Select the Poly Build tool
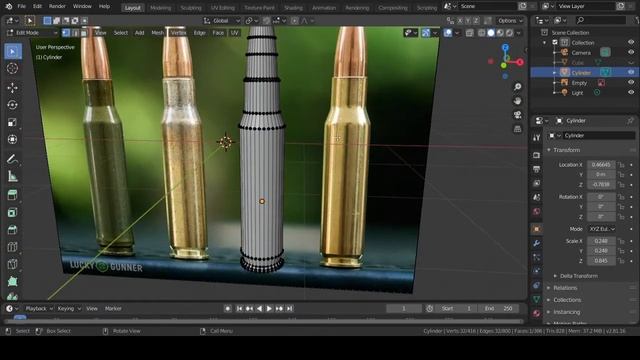640x360 pixels. pos(12,281)
